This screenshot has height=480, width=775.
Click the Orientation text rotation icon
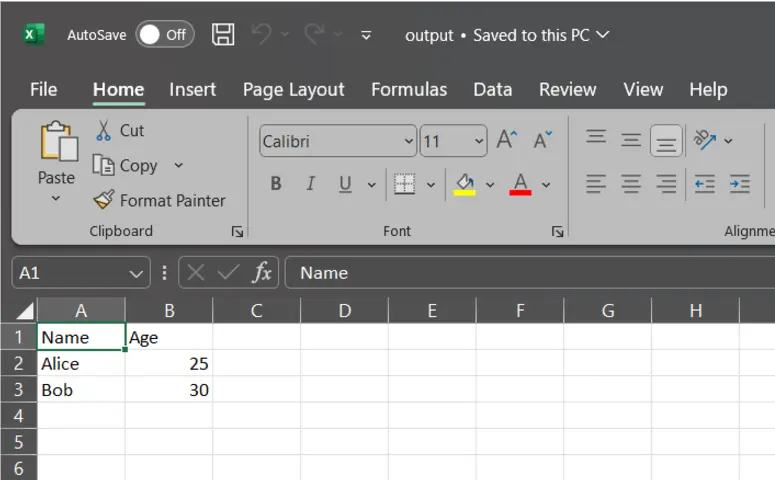[705, 140]
